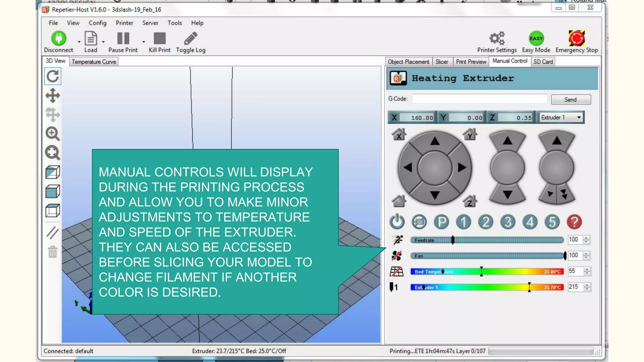Run custom script button 4

(x=530, y=222)
